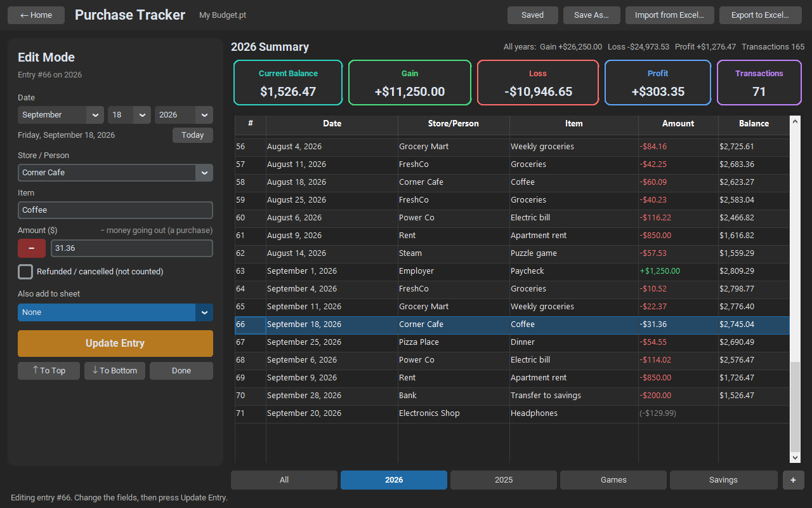This screenshot has width=812, height=508.
Task: Expand the Store / Person combo box
Action: pos(204,173)
